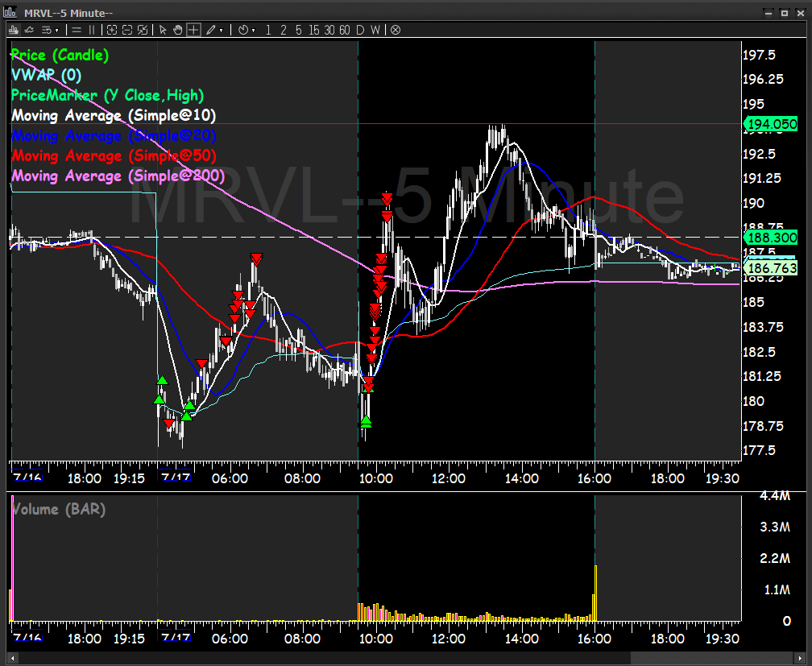The width and height of the screenshot is (812, 666).
Task: Click Moving Average (Simple@20) legend label
Action: coord(114,135)
